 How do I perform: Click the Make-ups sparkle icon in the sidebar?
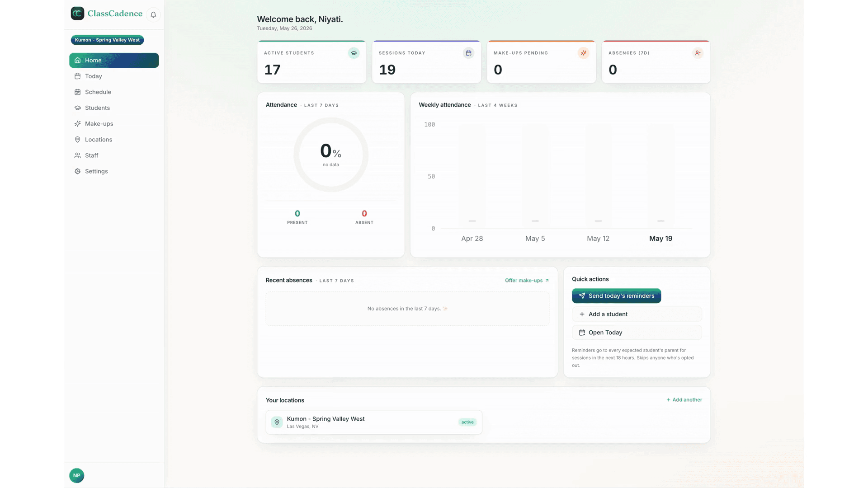coord(77,123)
